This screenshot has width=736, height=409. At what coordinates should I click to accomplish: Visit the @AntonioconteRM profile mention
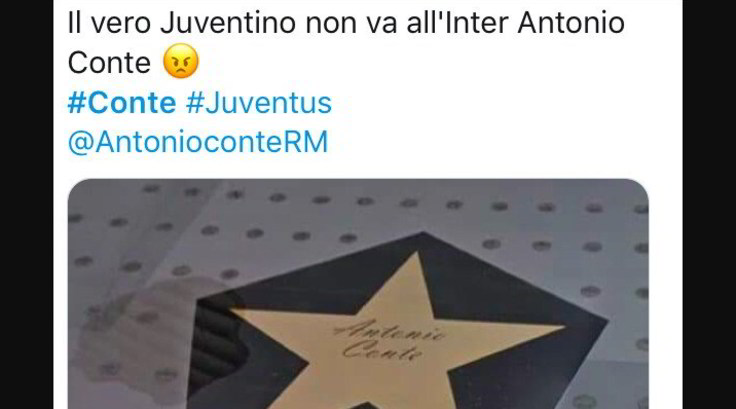(x=198, y=142)
